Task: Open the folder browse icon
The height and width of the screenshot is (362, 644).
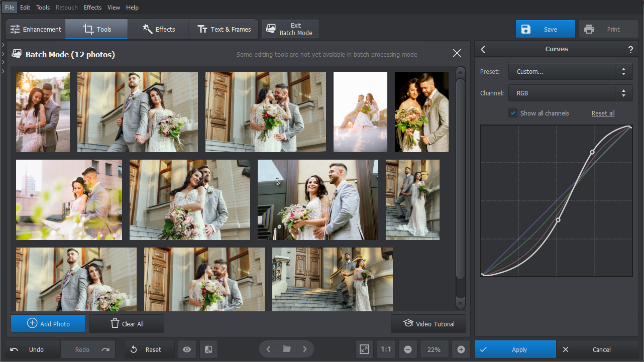Action: (286, 349)
